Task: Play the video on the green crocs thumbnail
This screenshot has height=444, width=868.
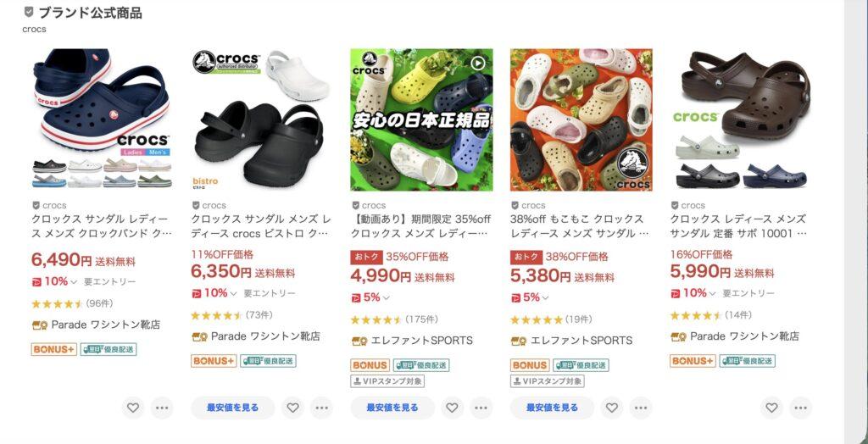Action: pyautogui.click(x=478, y=63)
